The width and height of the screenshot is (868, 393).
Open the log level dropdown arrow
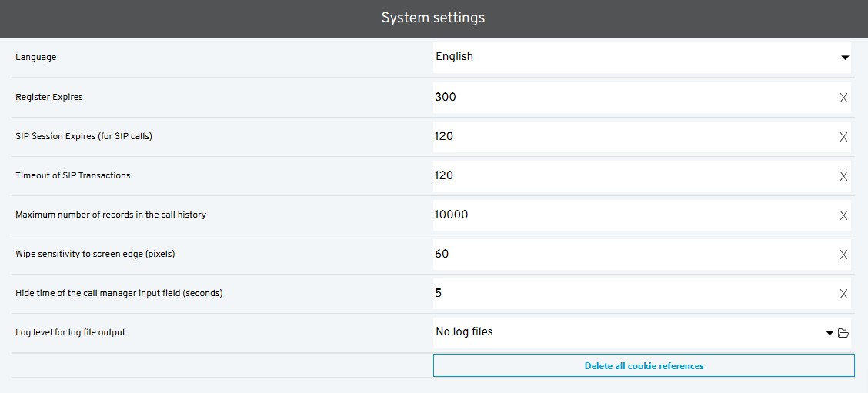click(x=830, y=333)
